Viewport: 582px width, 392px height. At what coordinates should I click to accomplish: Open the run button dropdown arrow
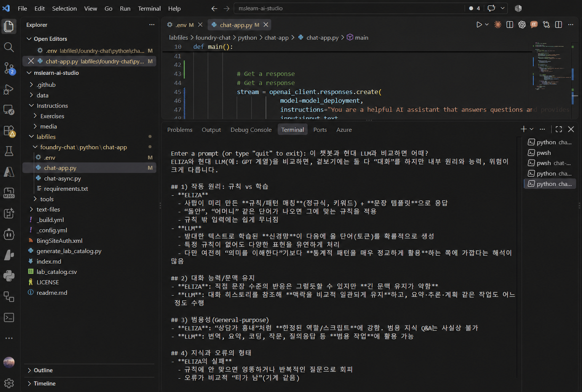point(487,25)
